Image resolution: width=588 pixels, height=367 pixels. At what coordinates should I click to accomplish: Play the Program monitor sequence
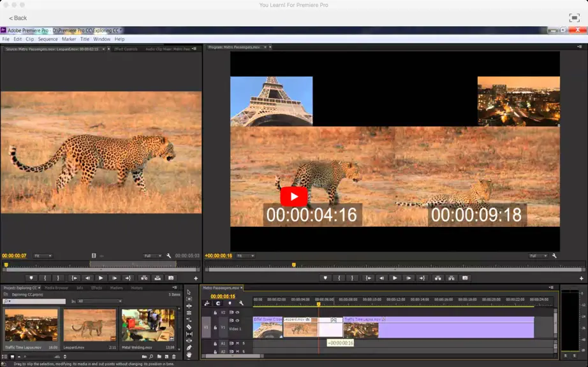395,278
